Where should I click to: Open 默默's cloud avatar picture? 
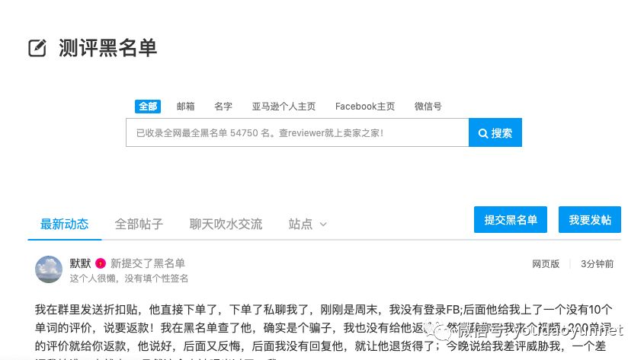[x=49, y=269]
